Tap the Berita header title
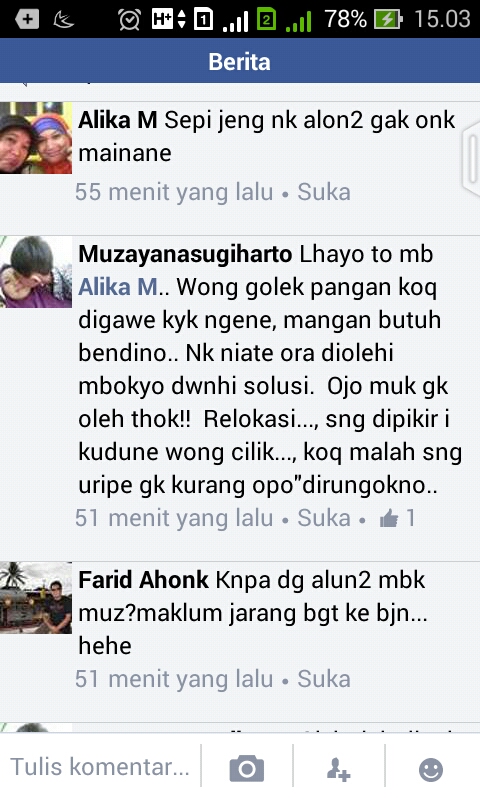The height and width of the screenshot is (800, 480). (239, 62)
